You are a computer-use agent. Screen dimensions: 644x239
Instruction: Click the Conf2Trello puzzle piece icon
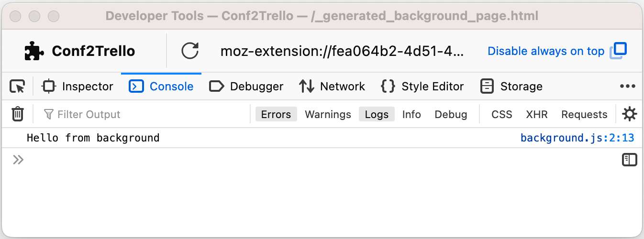[x=34, y=51]
